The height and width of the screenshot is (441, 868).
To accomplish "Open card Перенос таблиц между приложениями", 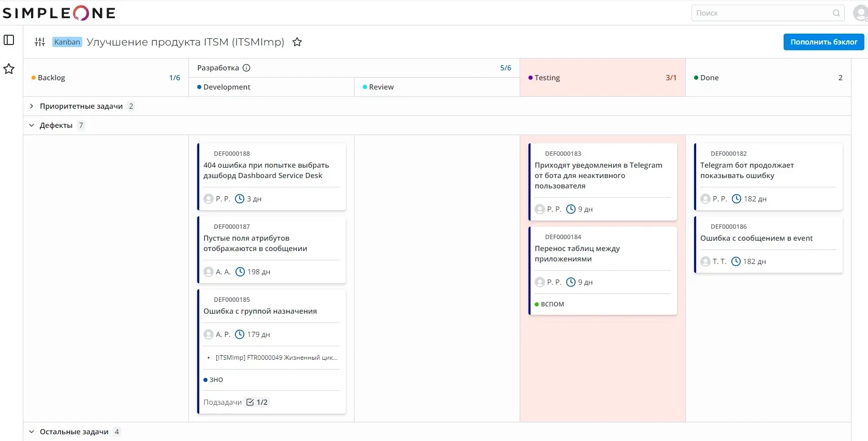I will 603,271.
